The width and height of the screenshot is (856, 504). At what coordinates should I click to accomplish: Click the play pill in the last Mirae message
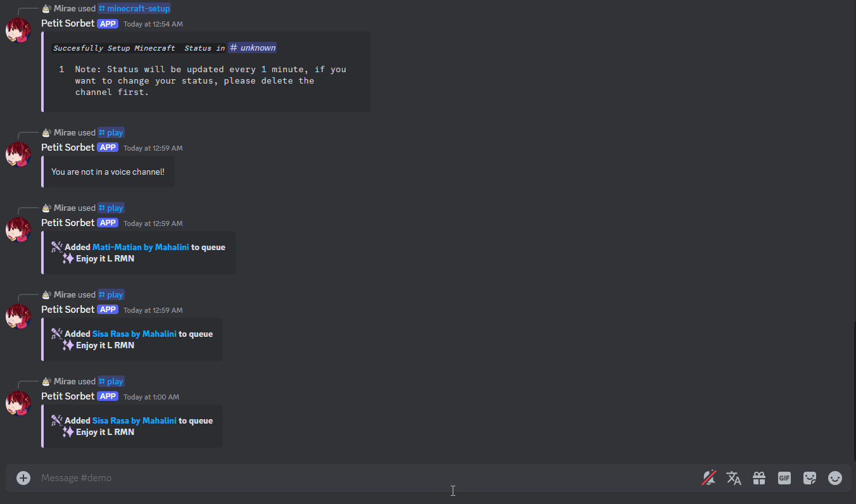[x=111, y=381]
